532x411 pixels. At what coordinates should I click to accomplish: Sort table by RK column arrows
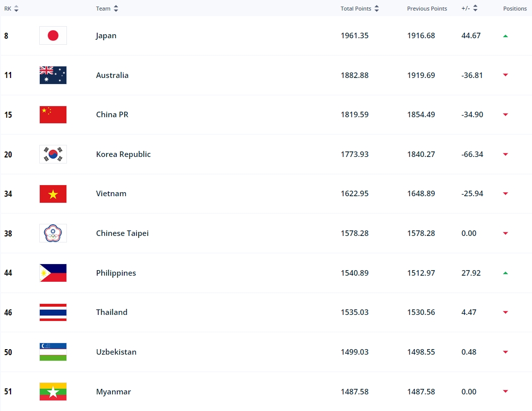[x=16, y=9]
